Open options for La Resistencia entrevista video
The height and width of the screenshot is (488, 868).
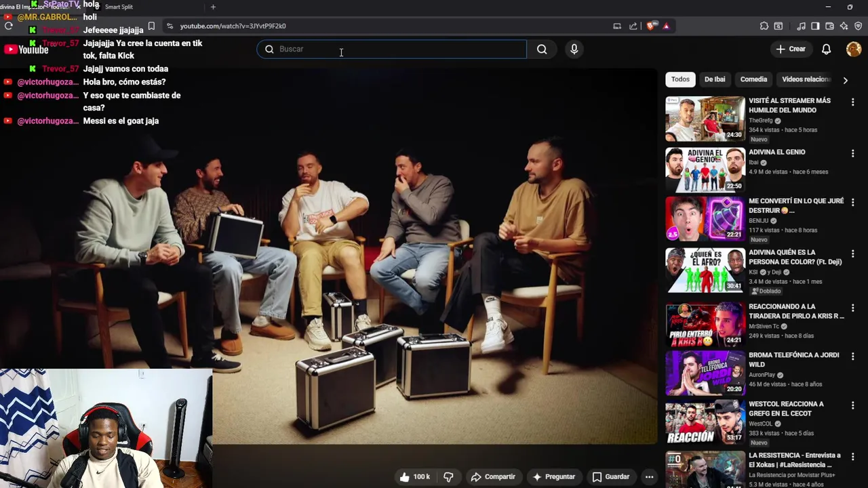(852, 456)
